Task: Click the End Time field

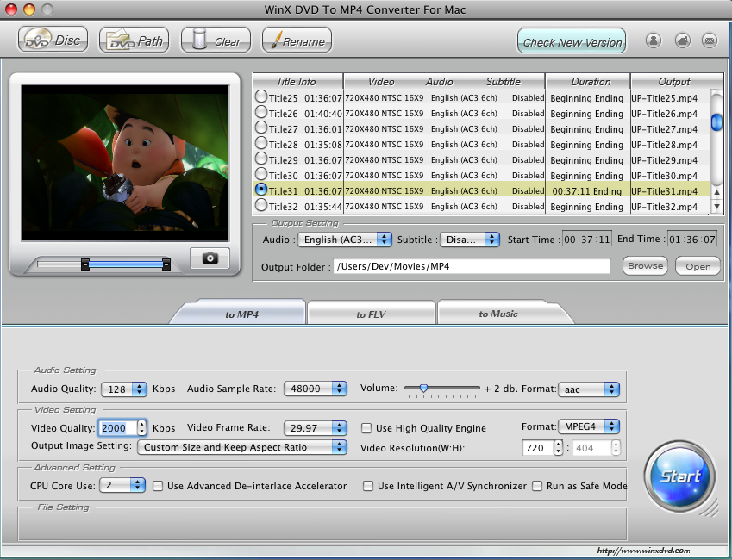Action: pos(692,240)
